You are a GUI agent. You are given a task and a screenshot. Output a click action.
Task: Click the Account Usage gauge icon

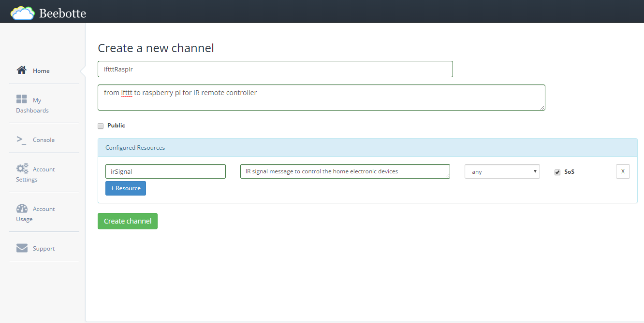(x=22, y=209)
